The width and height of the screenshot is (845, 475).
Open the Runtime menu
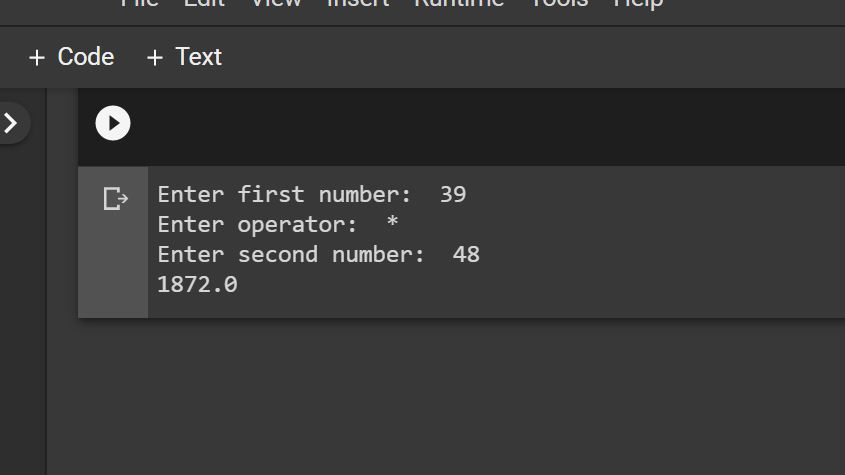point(459,3)
